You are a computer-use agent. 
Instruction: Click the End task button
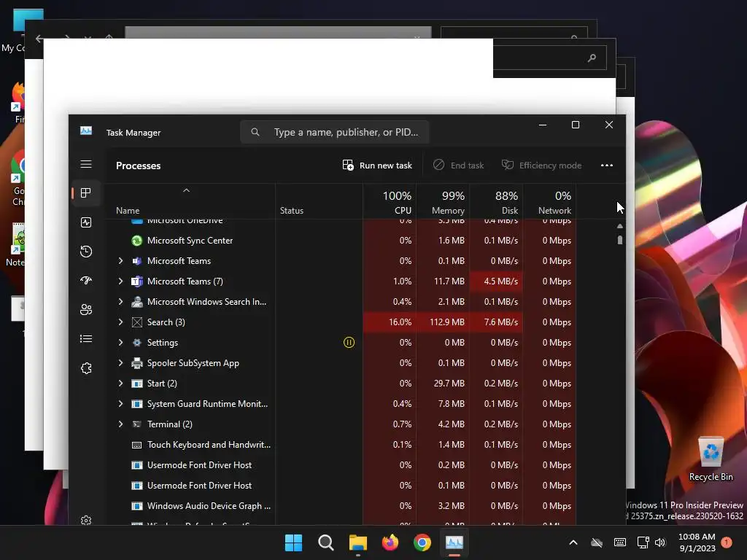[458, 166]
